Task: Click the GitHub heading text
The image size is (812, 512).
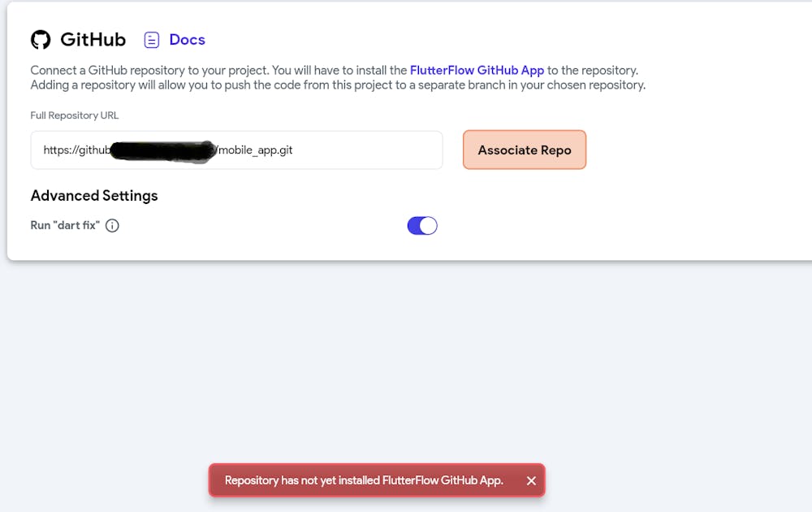Action: [93, 40]
